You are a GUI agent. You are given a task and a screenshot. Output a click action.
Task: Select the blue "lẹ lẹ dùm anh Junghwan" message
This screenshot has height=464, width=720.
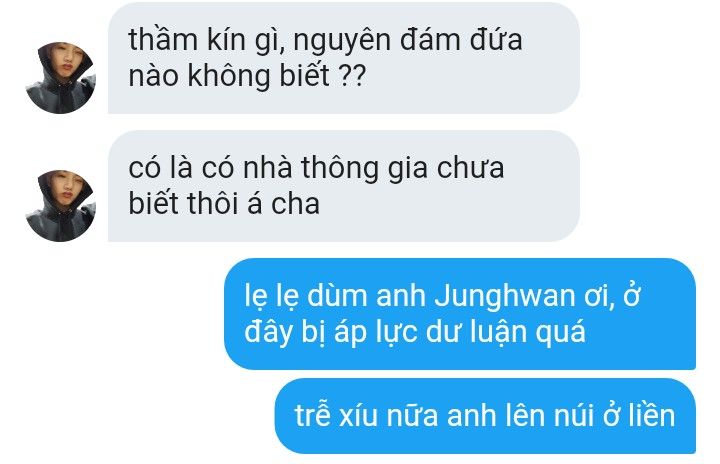tap(460, 314)
